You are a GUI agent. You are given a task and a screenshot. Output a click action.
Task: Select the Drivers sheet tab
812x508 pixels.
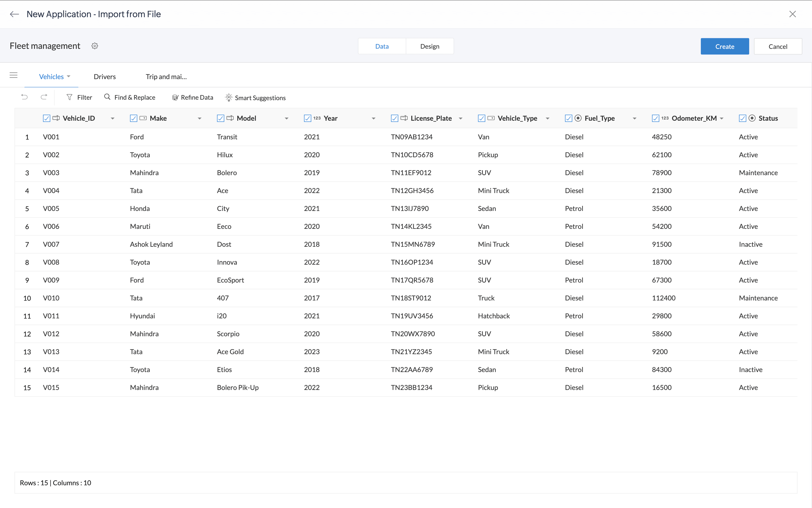tap(105, 77)
